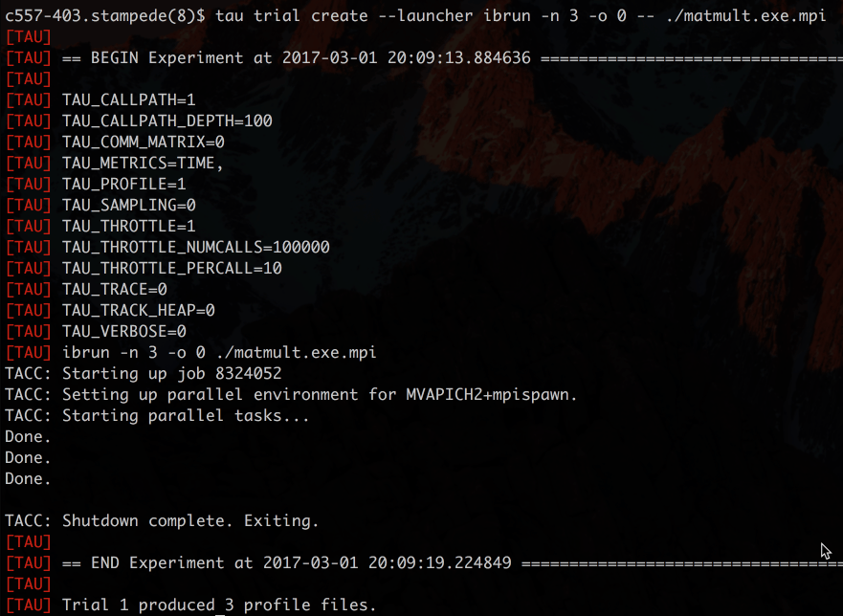The width and height of the screenshot is (843, 616).
Task: Click the END Experiment timestamp line
Action: 424,562
